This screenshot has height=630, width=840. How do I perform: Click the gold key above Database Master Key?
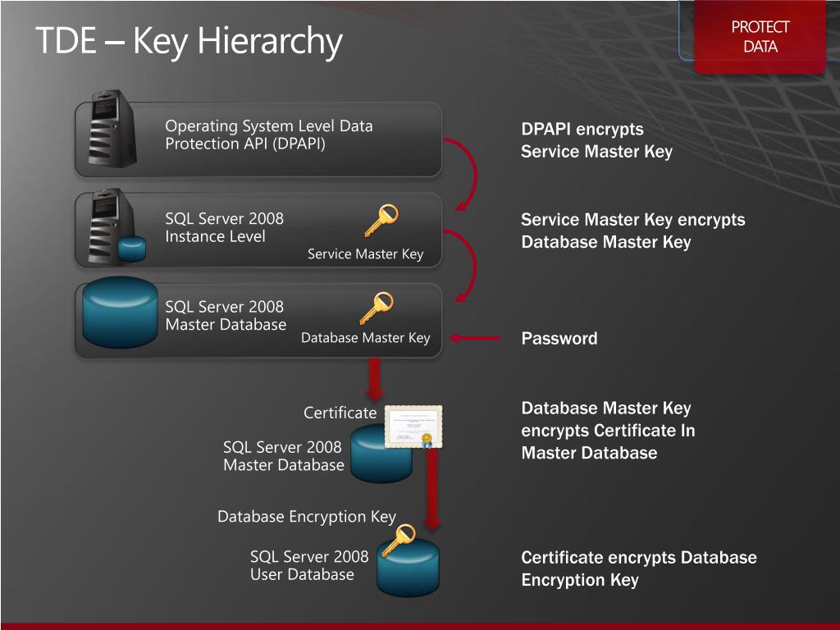[377, 308]
